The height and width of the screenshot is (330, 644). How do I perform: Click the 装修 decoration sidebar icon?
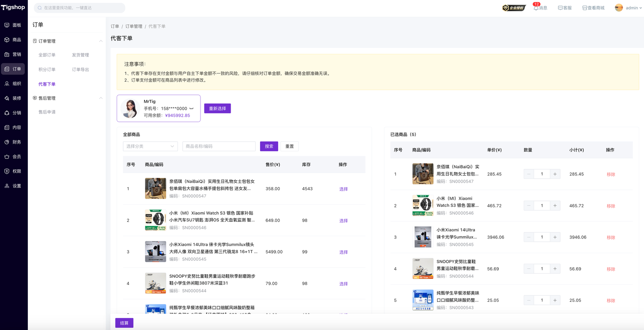click(7, 98)
